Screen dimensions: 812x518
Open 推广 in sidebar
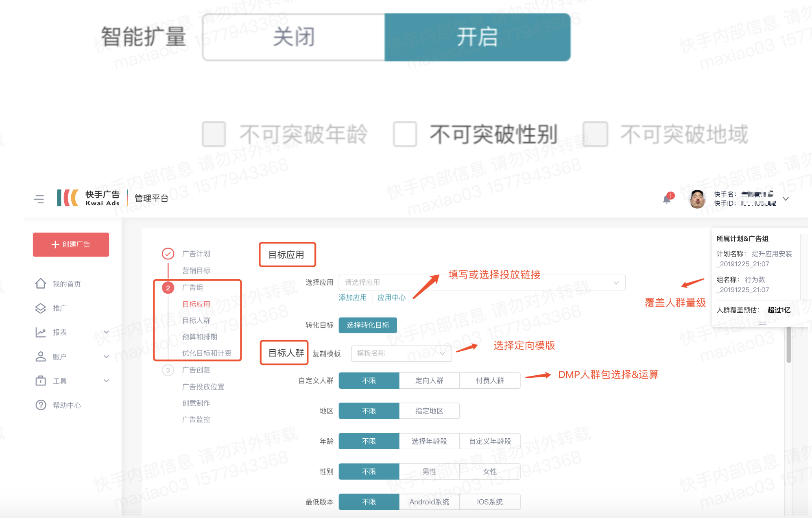[60, 308]
